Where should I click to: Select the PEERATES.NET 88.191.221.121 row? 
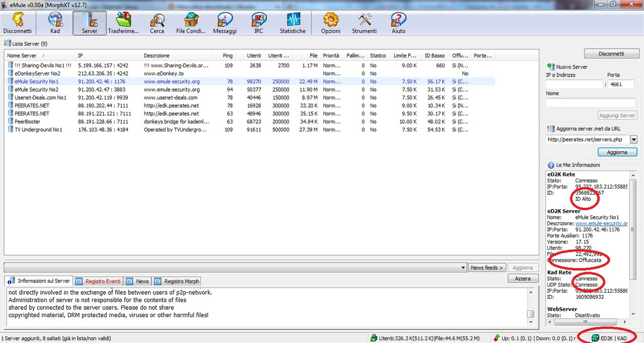[250, 114]
